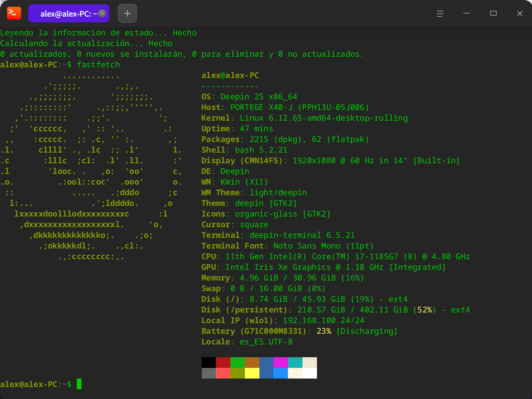This screenshot has width=532, height=399.
Task: Open a new terminal tab
Action: point(127,13)
